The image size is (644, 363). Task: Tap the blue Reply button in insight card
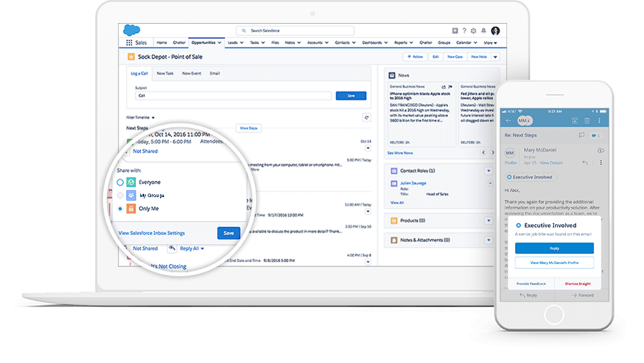coord(555,248)
